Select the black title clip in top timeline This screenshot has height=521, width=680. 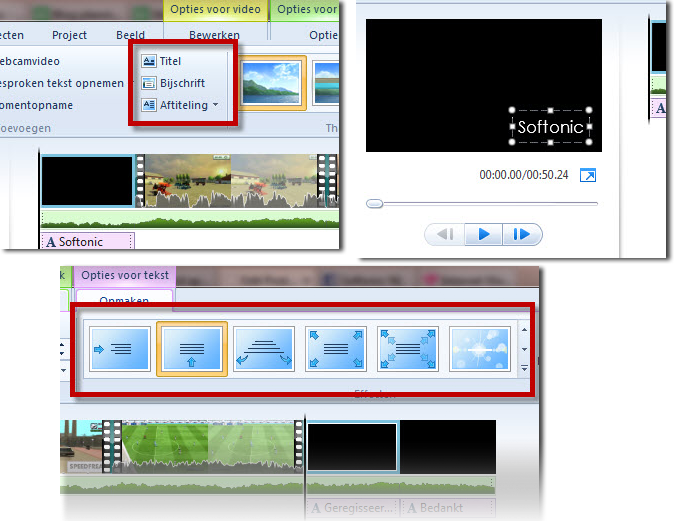click(x=87, y=181)
